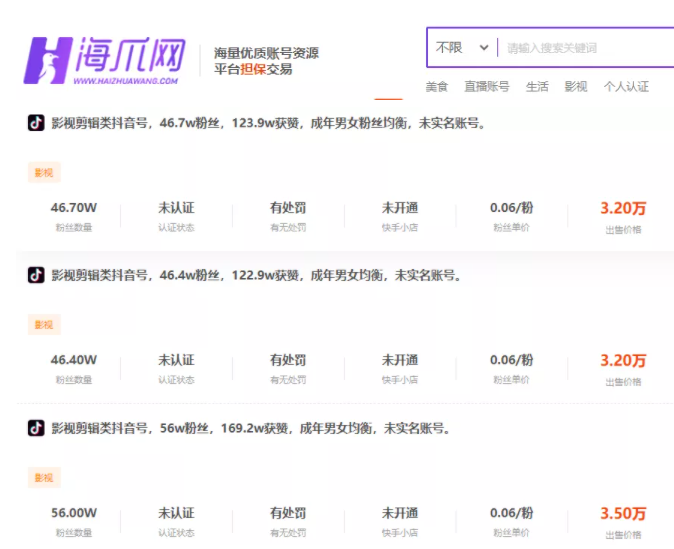This screenshot has height=549, width=674.
Task: Click 0.06/粉 price in 46.70W row
Action: coord(512,208)
